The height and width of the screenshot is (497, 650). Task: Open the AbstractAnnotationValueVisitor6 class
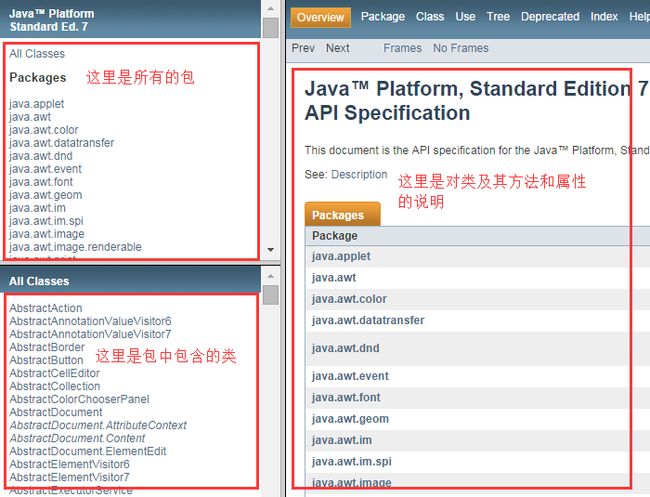pos(90,321)
